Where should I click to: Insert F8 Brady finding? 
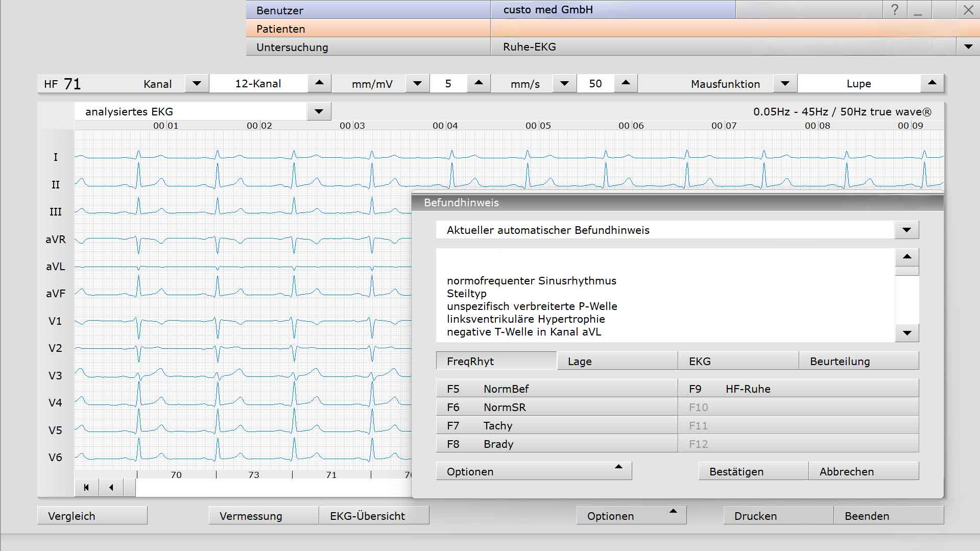(557, 444)
